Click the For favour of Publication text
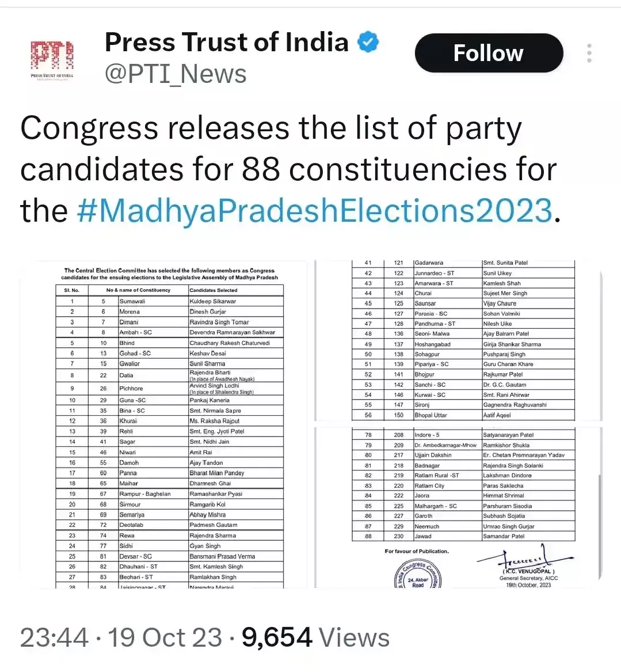 [417, 551]
